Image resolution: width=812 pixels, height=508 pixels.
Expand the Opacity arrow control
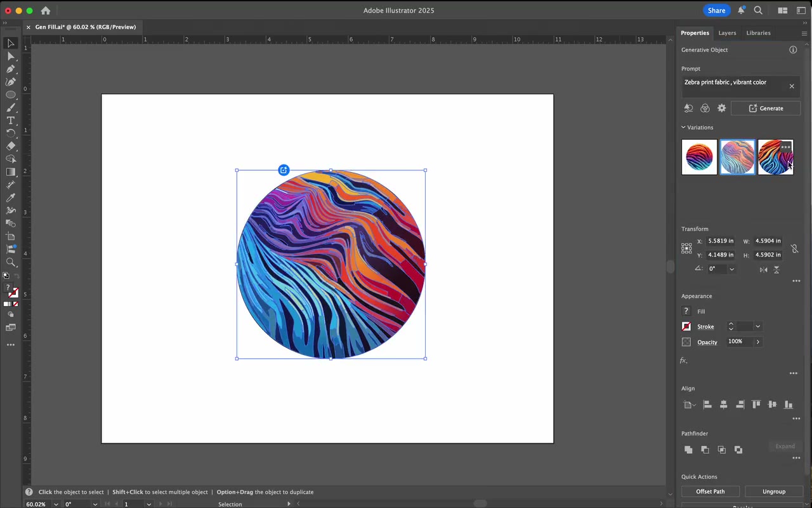click(757, 342)
